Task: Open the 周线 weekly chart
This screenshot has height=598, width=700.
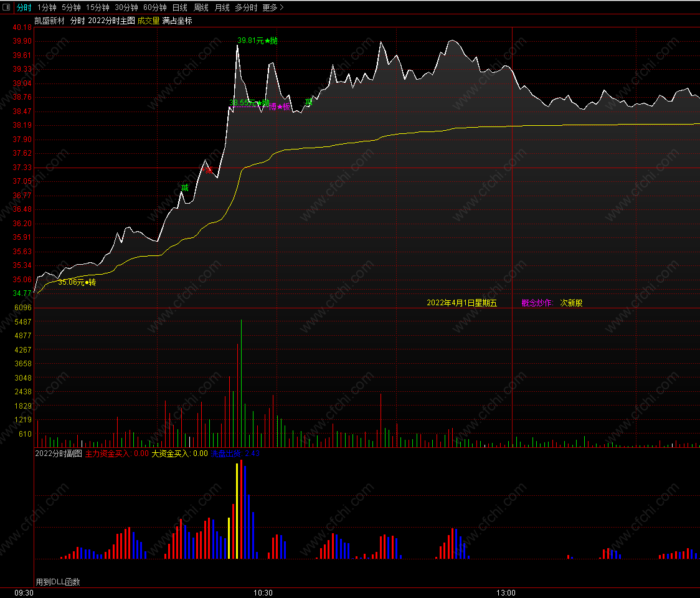Action: click(201, 7)
